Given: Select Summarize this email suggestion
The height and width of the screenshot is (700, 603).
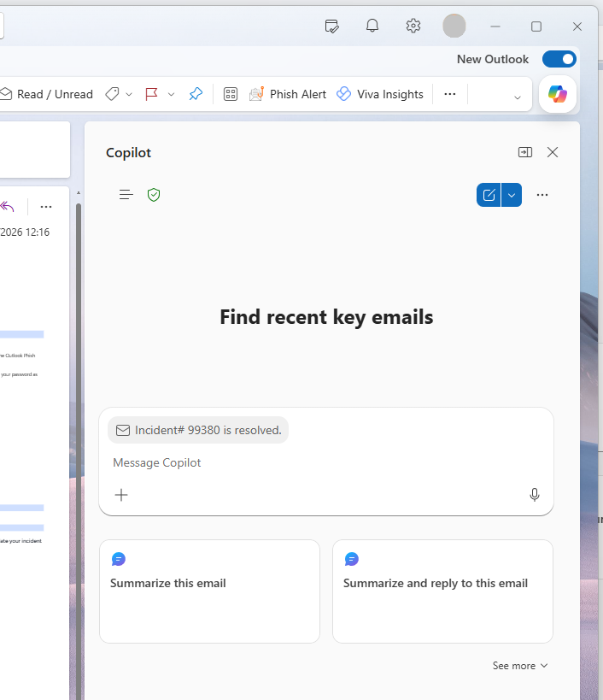Looking at the screenshot, I should coord(209,591).
